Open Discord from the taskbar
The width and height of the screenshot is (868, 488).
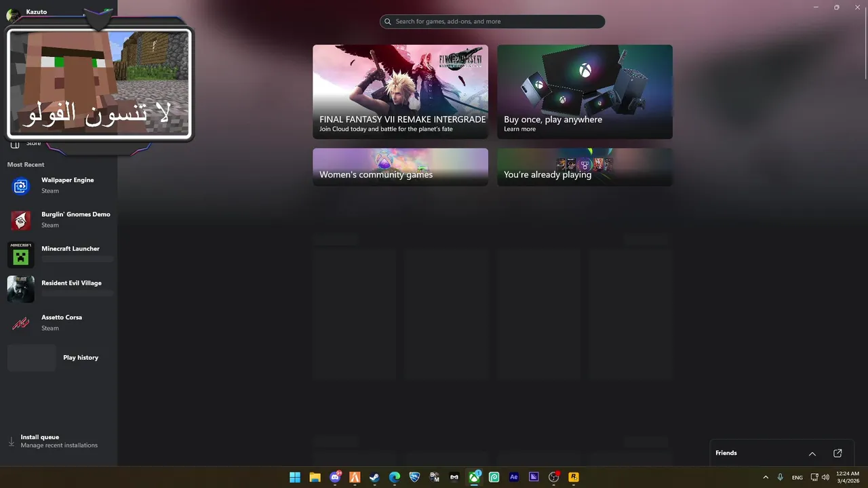(335, 477)
